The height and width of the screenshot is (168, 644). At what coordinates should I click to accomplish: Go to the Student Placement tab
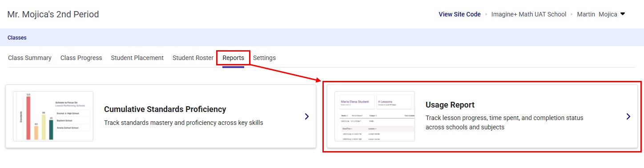[x=137, y=58]
